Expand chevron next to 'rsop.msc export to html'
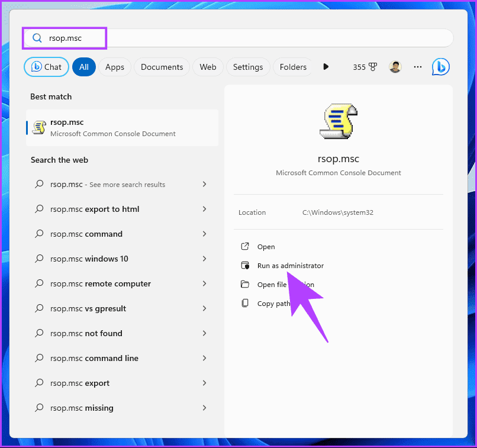This screenshot has height=448, width=477. pyautogui.click(x=204, y=209)
